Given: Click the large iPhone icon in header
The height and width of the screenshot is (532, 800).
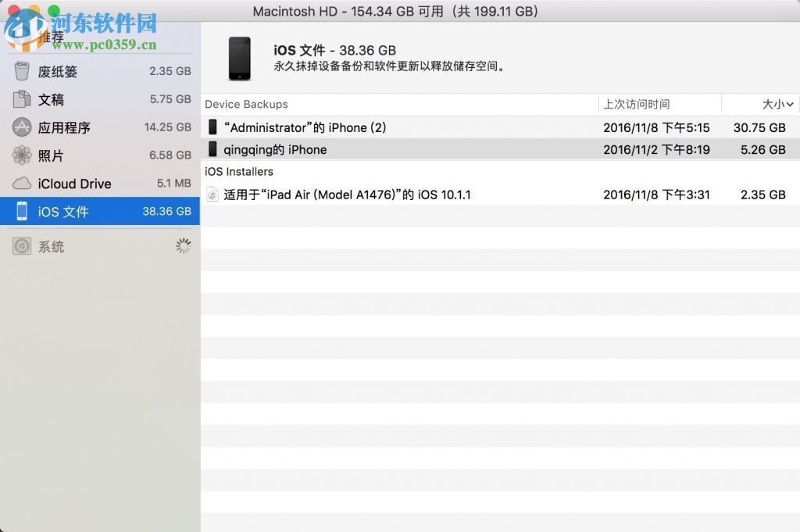Looking at the screenshot, I should pyautogui.click(x=239, y=59).
